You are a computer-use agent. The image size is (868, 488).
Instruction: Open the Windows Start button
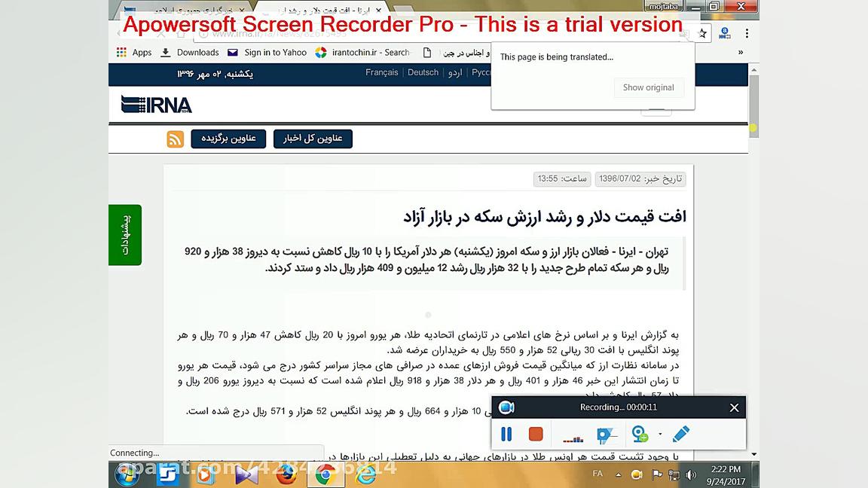tap(127, 474)
